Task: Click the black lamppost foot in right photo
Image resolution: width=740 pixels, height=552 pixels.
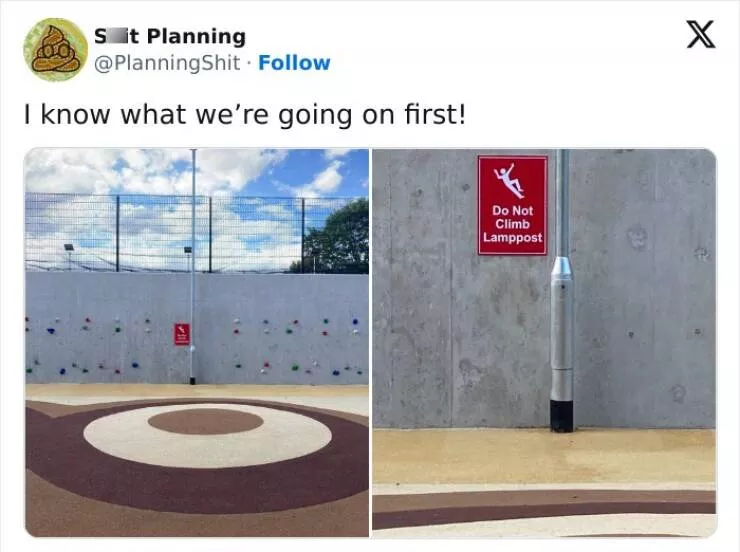Action: (x=562, y=416)
